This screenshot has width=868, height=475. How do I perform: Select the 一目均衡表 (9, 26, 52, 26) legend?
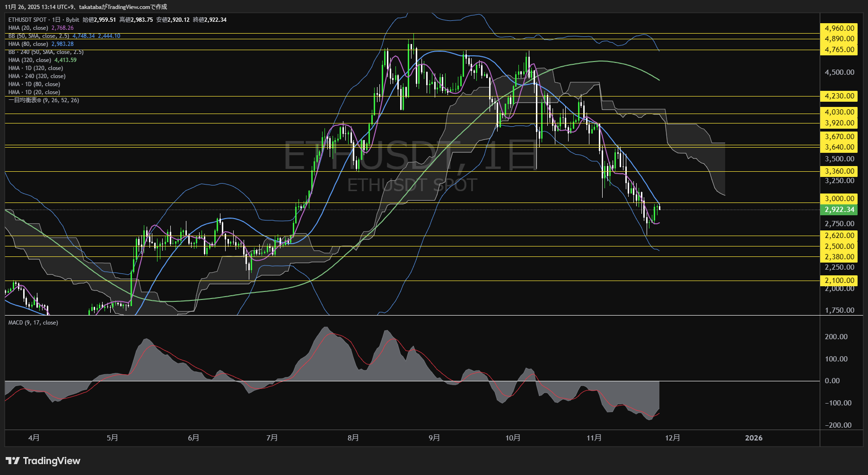[x=44, y=100]
